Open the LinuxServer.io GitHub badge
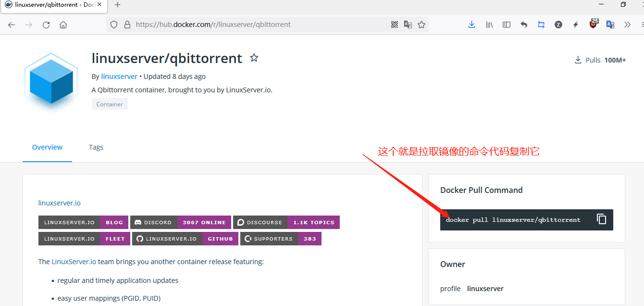The width and height of the screenshot is (644, 306). point(185,239)
